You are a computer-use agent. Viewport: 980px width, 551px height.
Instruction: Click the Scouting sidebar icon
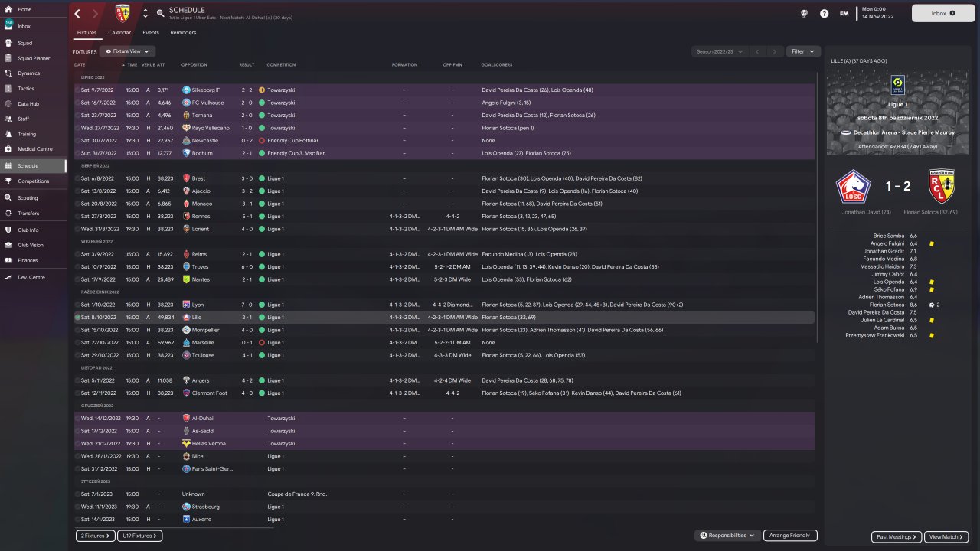[x=8, y=197]
